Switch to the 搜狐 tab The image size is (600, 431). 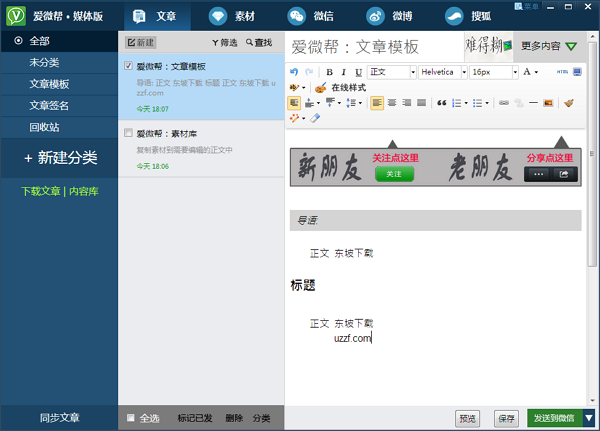(468, 16)
